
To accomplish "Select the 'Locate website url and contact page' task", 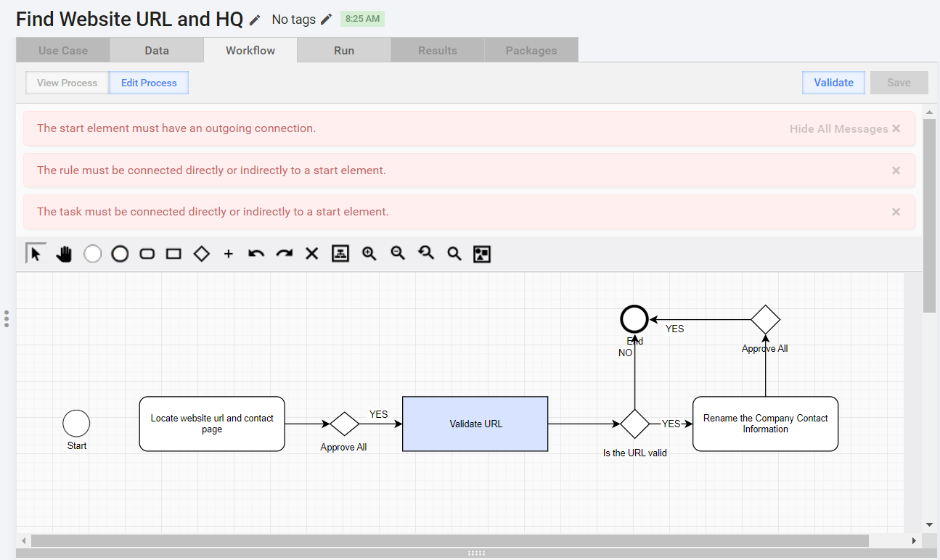I will coord(212,424).
